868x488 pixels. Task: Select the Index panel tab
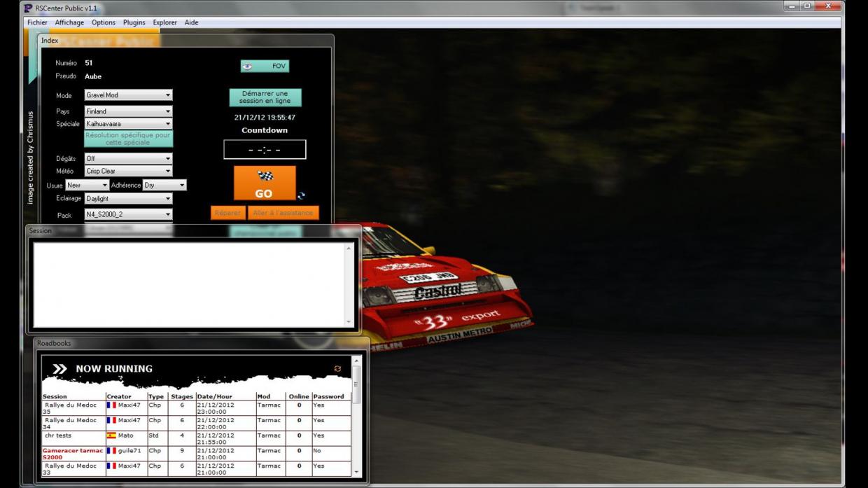click(x=50, y=41)
